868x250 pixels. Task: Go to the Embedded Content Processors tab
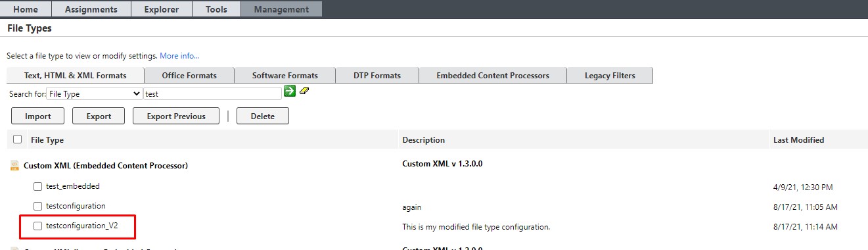493,76
